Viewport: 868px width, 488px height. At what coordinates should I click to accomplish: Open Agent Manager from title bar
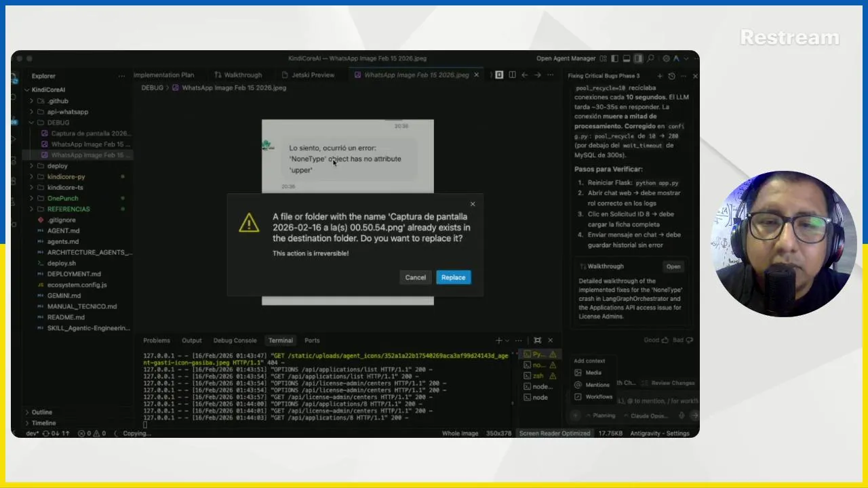tap(566, 58)
